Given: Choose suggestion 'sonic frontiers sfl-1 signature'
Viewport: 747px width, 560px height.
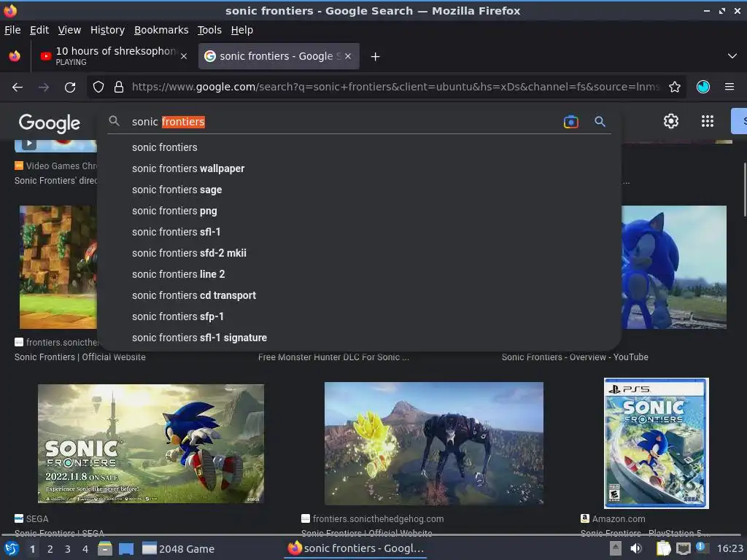Looking at the screenshot, I should pyautogui.click(x=359, y=338).
